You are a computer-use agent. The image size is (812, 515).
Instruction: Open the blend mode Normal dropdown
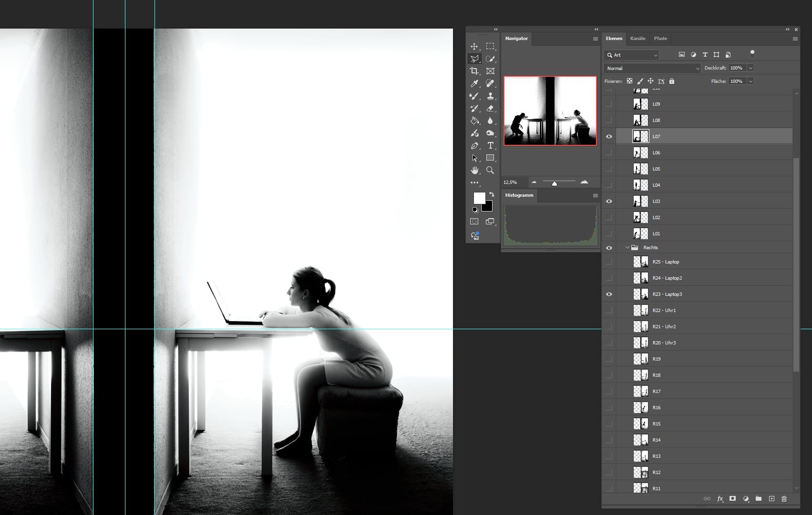pos(652,69)
